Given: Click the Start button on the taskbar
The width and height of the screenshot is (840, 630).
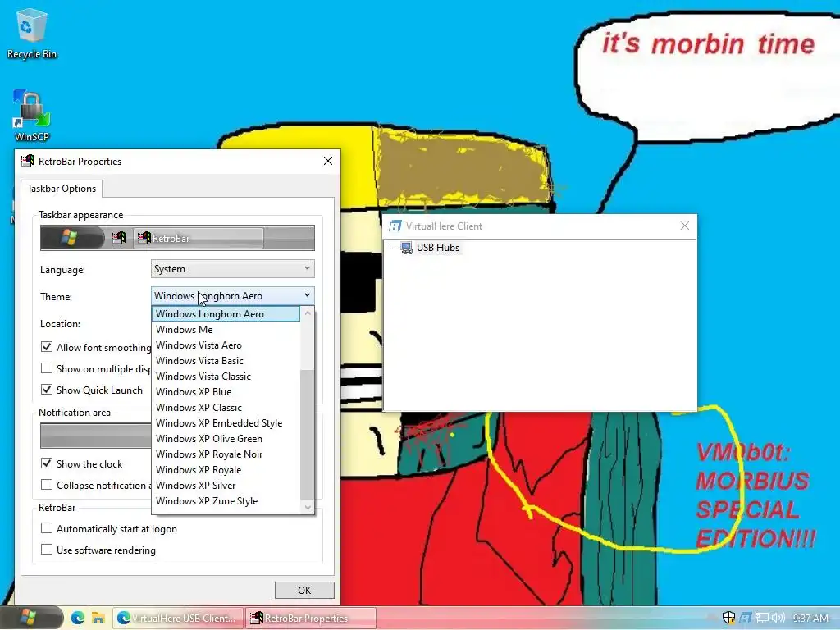Looking at the screenshot, I should coord(30,618).
